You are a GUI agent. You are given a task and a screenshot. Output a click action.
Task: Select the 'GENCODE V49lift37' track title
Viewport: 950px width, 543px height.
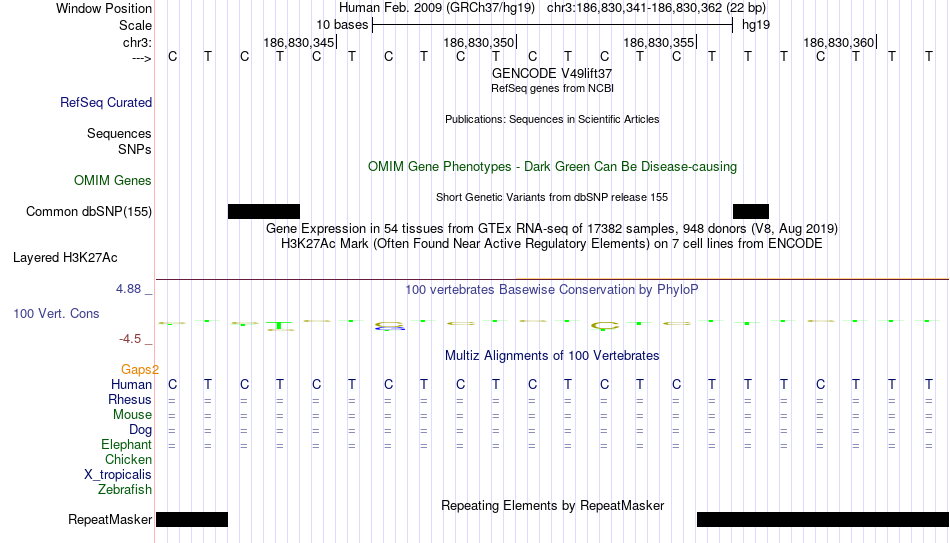[552, 73]
